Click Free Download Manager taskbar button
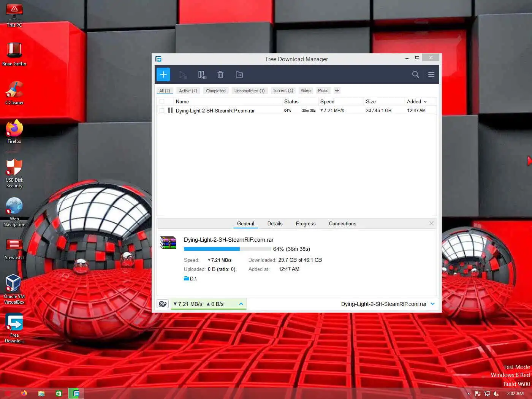Image resolution: width=532 pixels, height=399 pixels. 76,393
